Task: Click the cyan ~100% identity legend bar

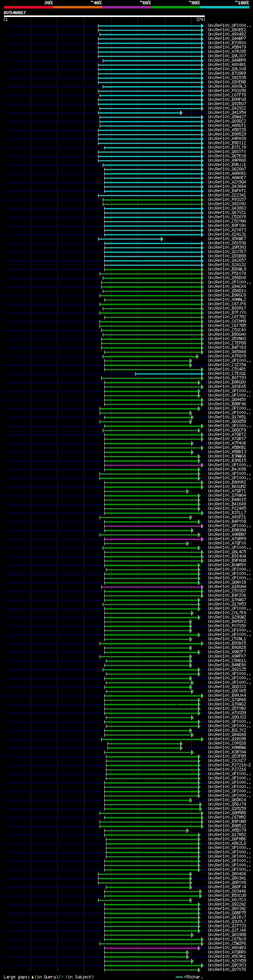Action: 225,7
